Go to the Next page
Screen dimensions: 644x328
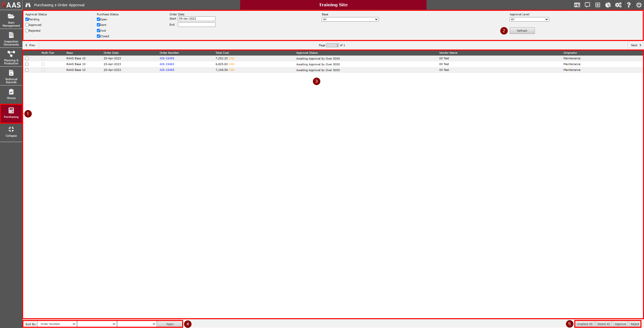click(x=636, y=45)
